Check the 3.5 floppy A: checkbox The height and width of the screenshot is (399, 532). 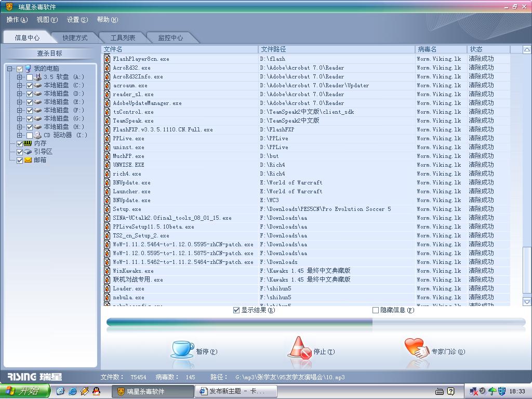[x=30, y=77]
